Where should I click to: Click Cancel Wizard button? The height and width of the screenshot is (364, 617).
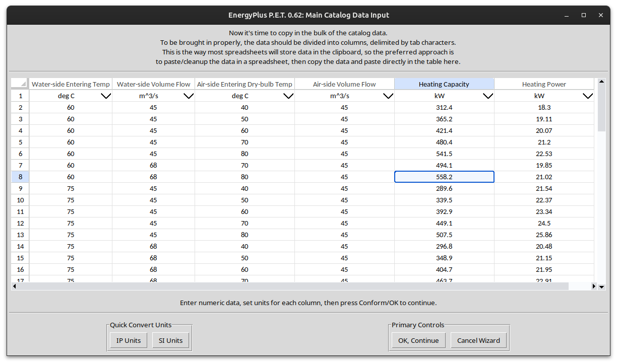click(478, 340)
